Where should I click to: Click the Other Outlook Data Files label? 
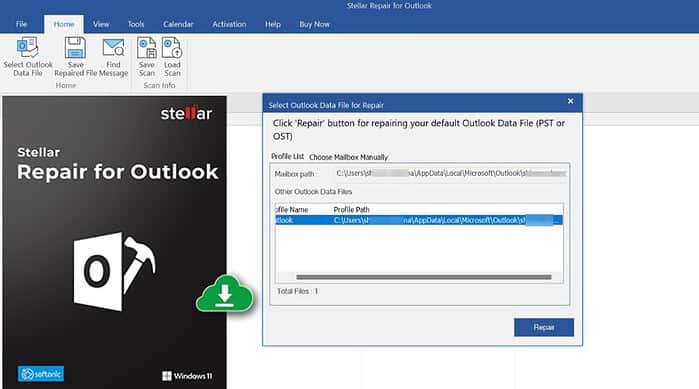(313, 192)
